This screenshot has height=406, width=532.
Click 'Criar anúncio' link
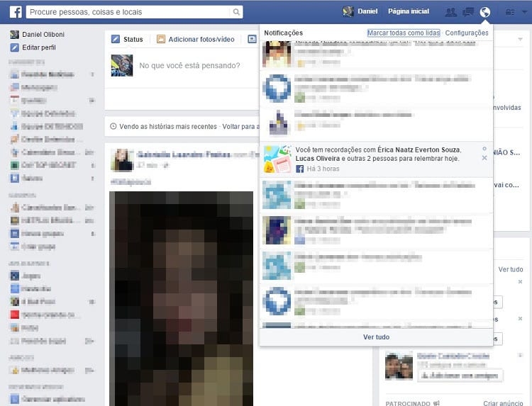point(503,402)
